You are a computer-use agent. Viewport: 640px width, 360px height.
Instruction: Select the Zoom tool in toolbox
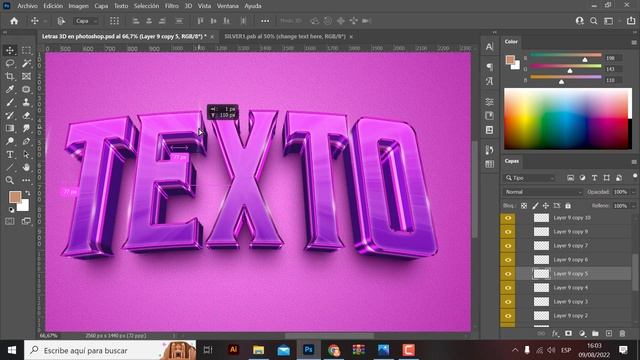tap(10, 180)
